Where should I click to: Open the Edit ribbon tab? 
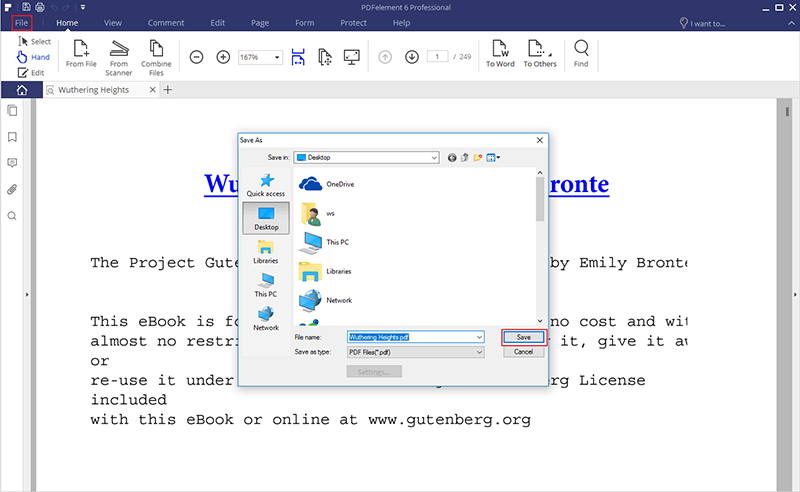tap(217, 23)
